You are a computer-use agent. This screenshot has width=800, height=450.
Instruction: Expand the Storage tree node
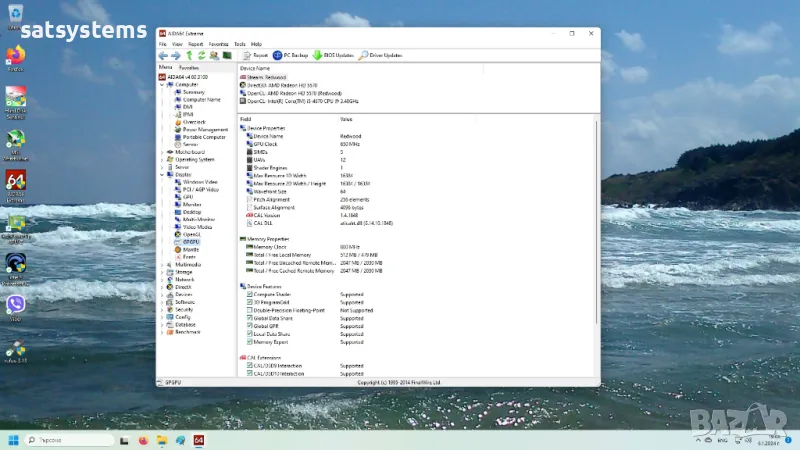click(x=163, y=272)
